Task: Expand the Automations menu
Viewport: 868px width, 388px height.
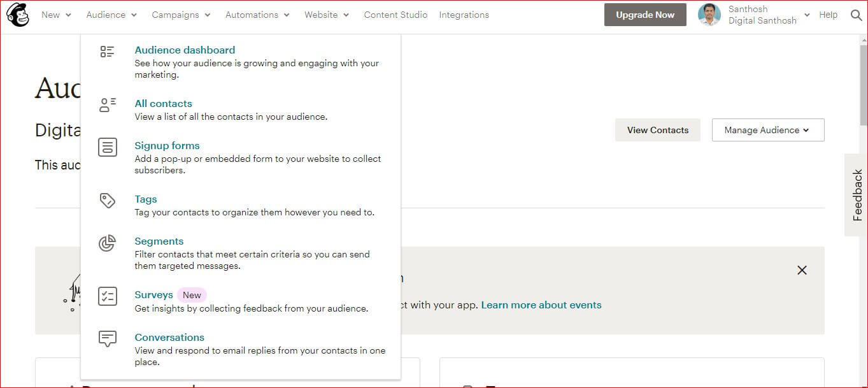Action: (257, 15)
